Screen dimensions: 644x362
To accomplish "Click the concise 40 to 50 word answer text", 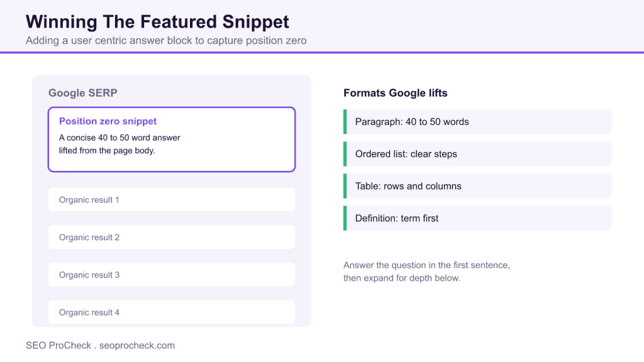I will [119, 144].
